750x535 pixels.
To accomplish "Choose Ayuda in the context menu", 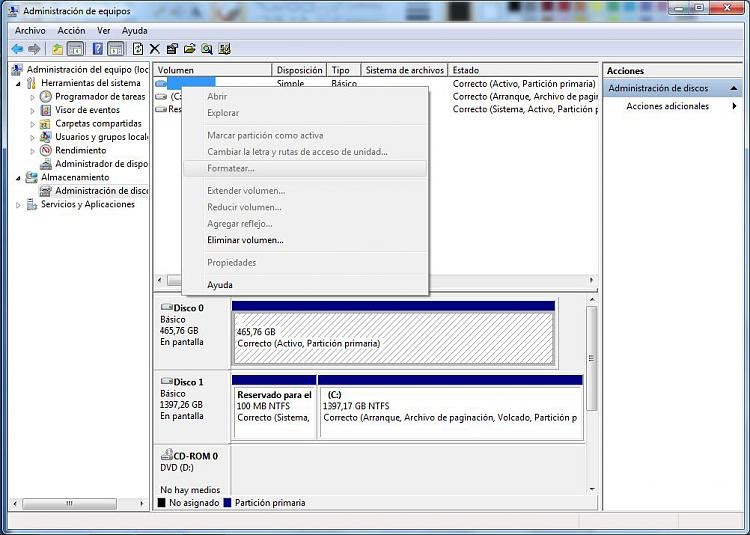I will [305, 284].
